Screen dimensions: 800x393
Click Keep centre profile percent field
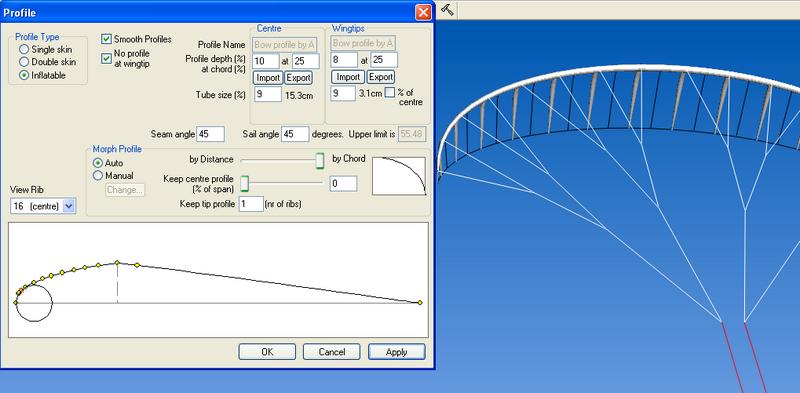point(343,184)
